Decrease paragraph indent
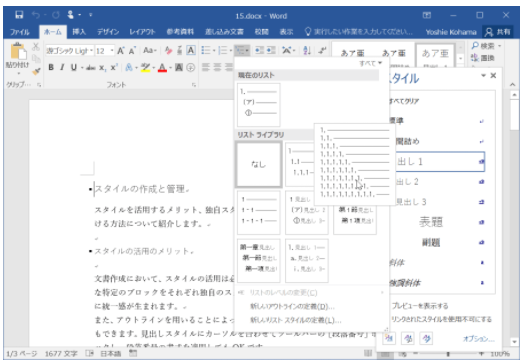The image size is (523, 362). [259, 50]
